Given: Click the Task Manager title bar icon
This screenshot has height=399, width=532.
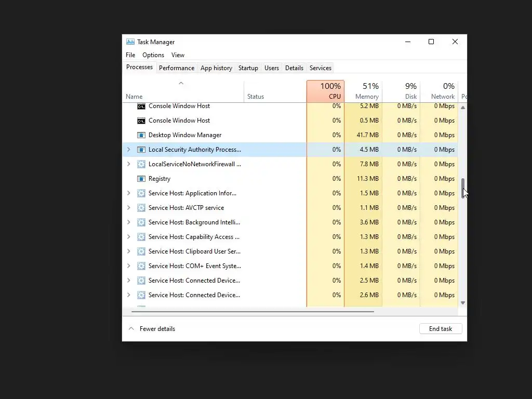Looking at the screenshot, I should pyautogui.click(x=130, y=42).
